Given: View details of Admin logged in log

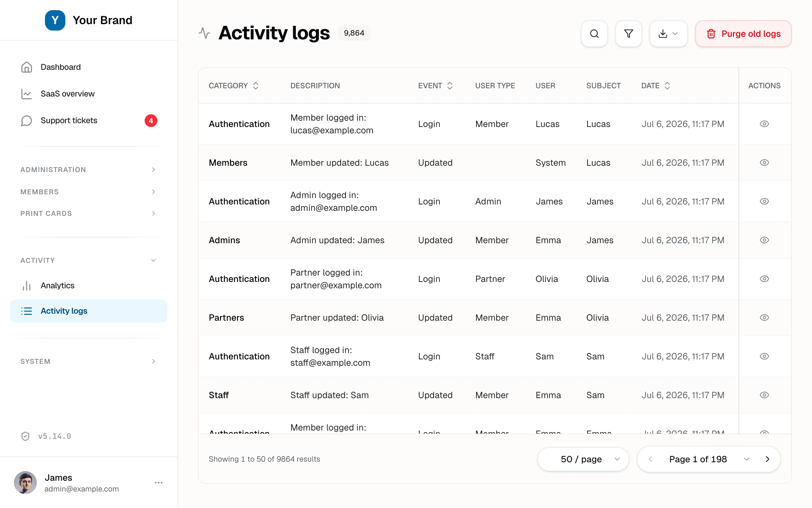Looking at the screenshot, I should [764, 201].
